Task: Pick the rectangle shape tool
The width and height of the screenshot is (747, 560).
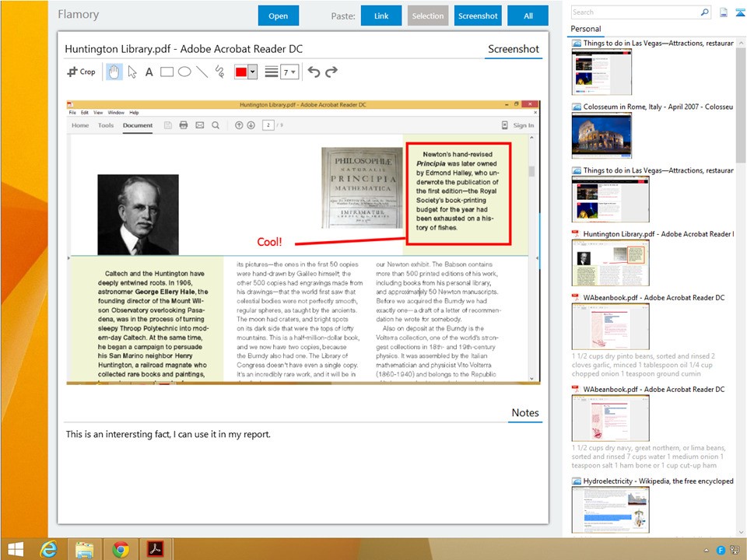Action: click(x=167, y=72)
